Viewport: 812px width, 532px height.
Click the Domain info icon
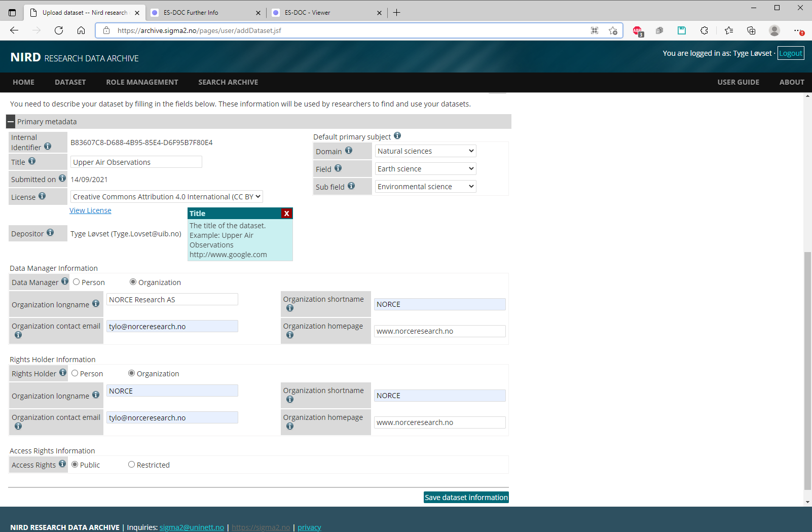349,151
